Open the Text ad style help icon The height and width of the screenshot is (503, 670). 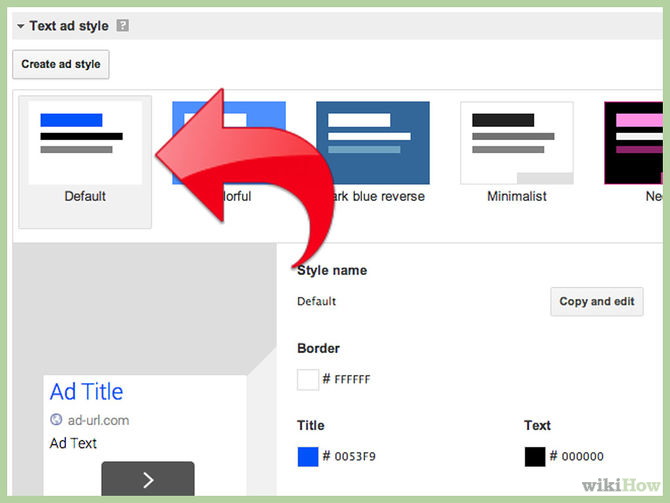[123, 26]
